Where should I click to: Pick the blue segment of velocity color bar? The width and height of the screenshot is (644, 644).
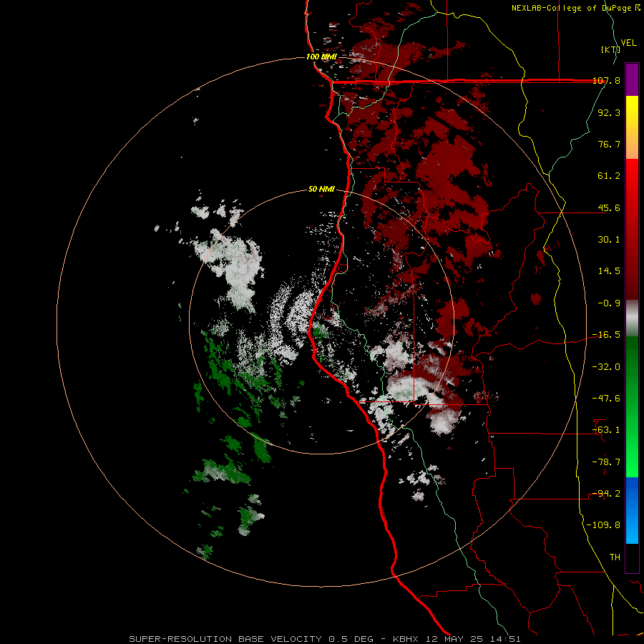(x=632, y=510)
